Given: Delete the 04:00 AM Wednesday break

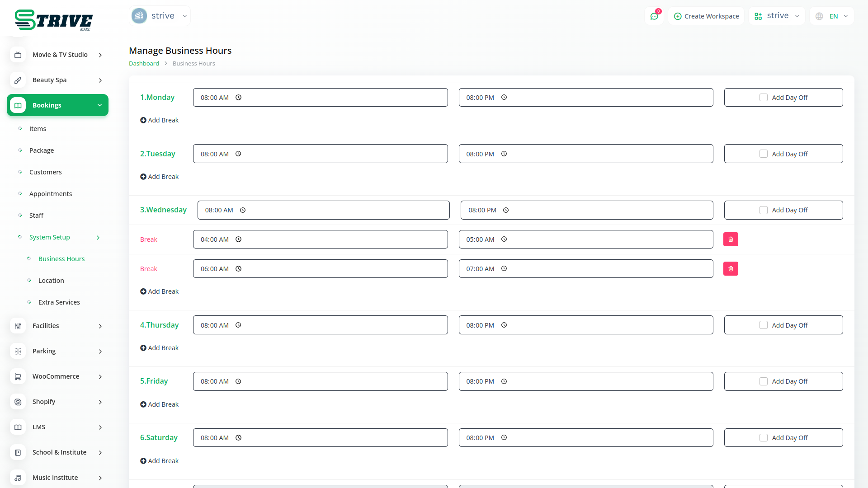Looking at the screenshot, I should coord(731,239).
